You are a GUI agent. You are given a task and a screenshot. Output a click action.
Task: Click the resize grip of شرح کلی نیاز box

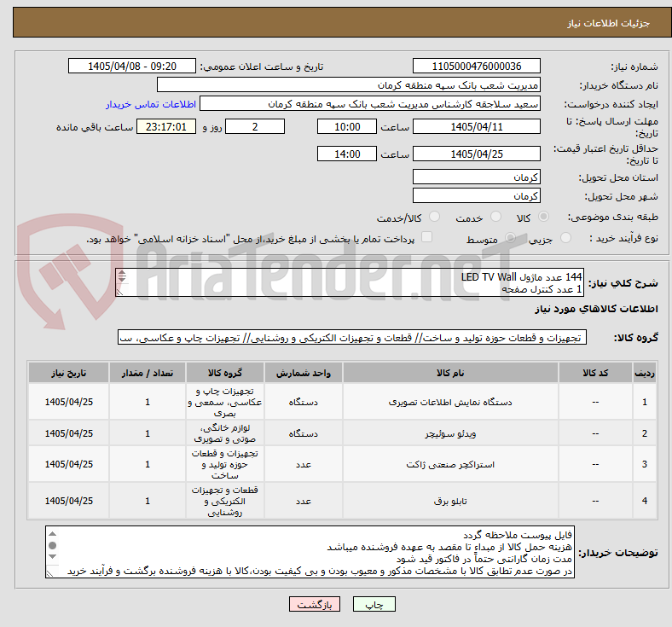pos(119,292)
